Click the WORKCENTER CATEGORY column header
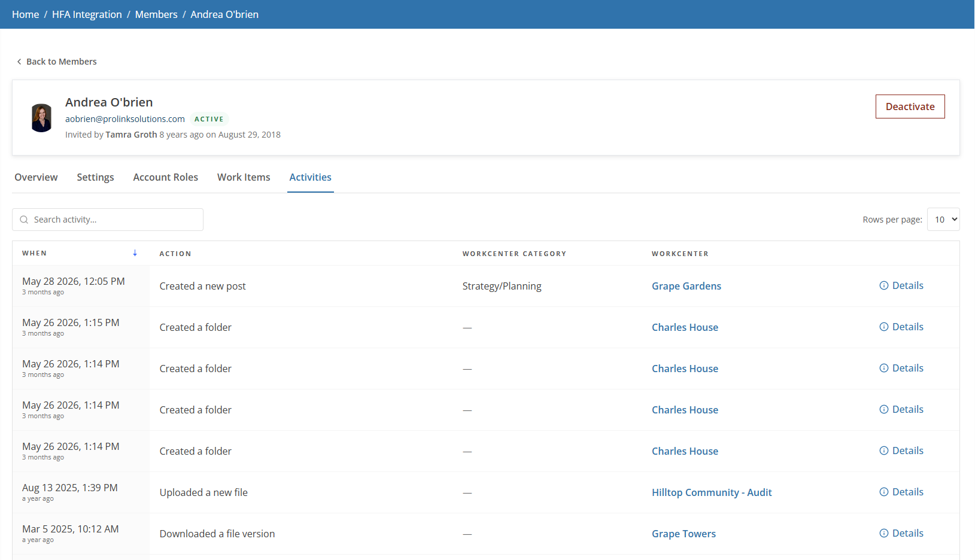 (x=514, y=254)
